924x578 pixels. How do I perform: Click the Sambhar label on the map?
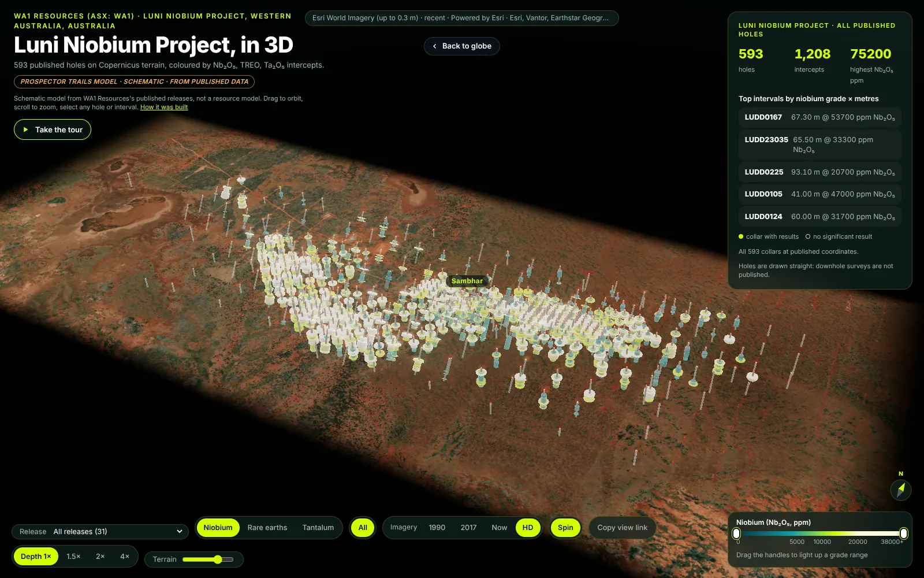(467, 281)
